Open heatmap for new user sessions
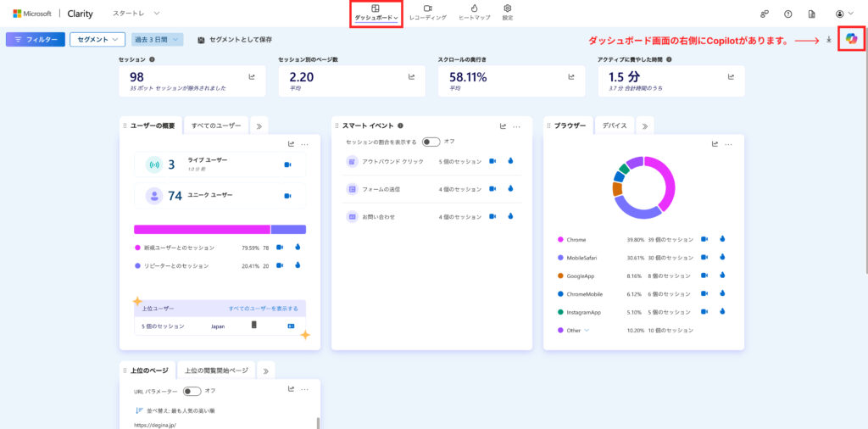Image resolution: width=868 pixels, height=429 pixels. (x=298, y=248)
